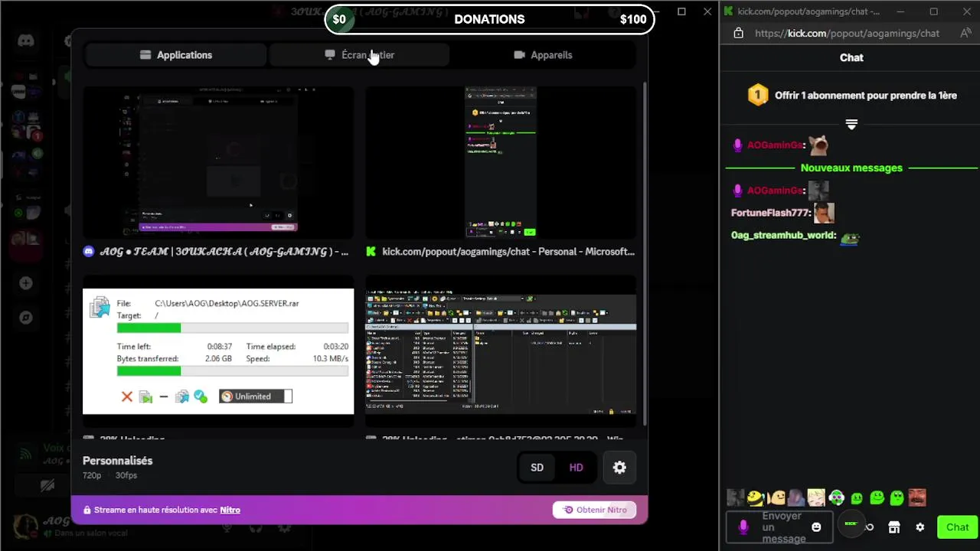Click the Chat header title
This screenshot has width=980, height=551.
coord(851,57)
